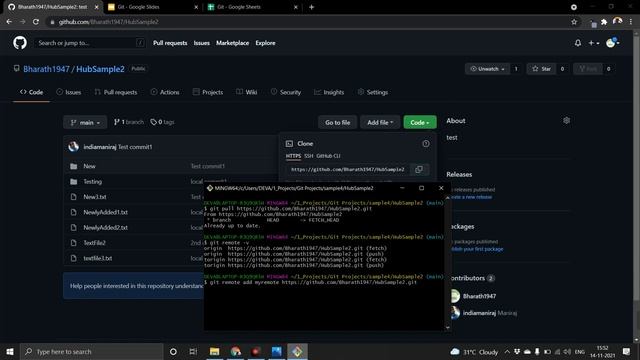Fork the repository
The height and width of the screenshot is (360, 640).
588,69
